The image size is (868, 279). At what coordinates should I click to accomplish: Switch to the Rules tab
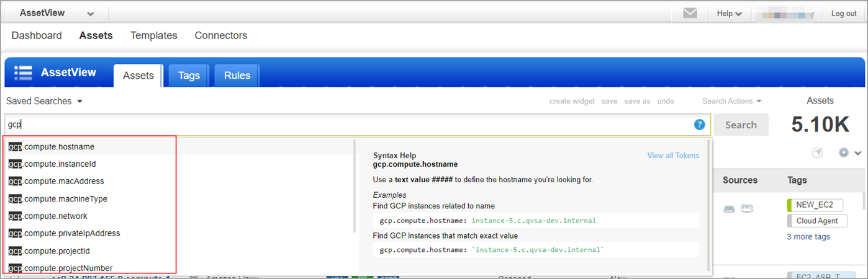237,76
